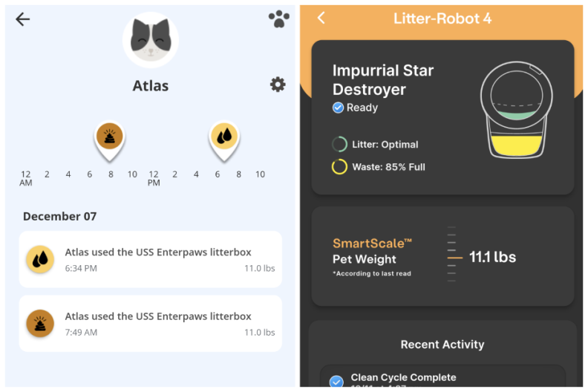Tap the Impurrial Star Destroyer robot name
This screenshot has width=588, height=392.
click(383, 80)
